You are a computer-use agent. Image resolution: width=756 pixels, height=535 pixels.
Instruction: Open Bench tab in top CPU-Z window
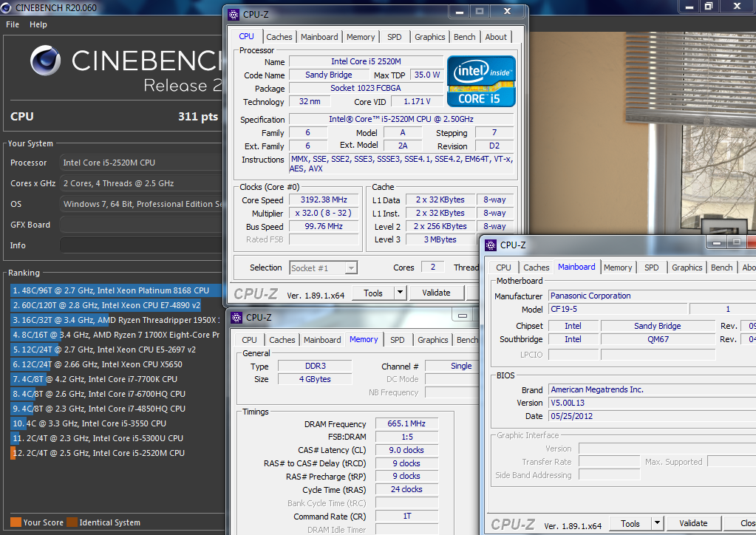click(464, 37)
